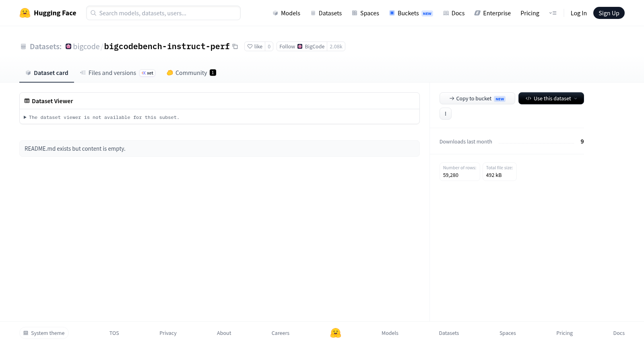The height and width of the screenshot is (347, 644).
Task: Open the three-dot more options button
Action: 446,114
